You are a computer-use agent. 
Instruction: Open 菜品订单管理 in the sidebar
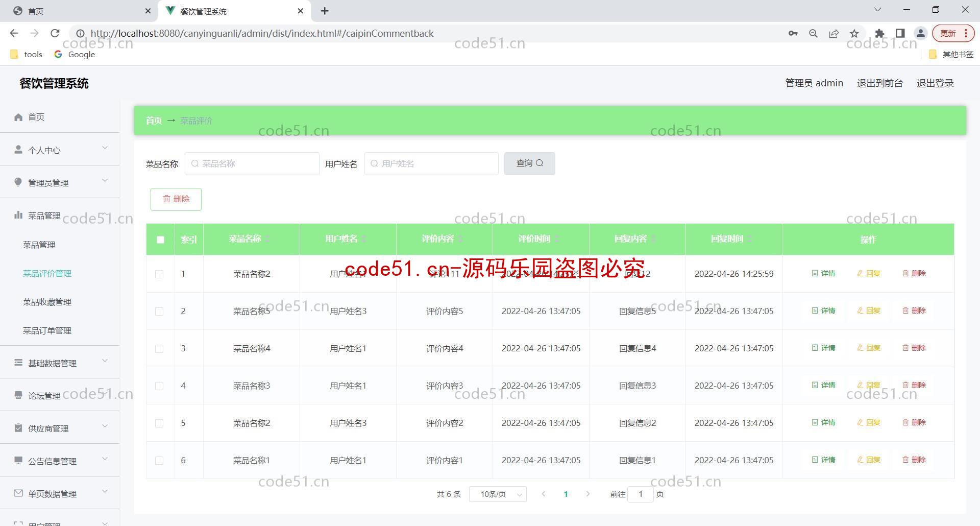click(x=47, y=330)
